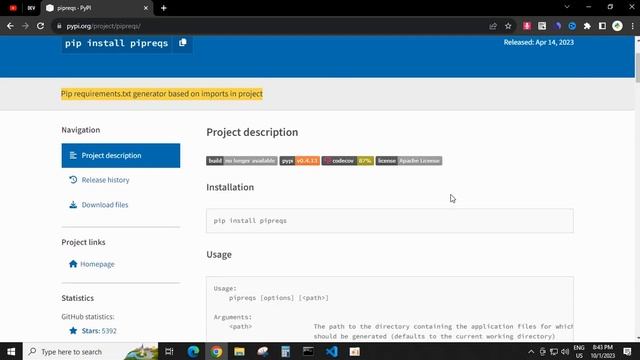This screenshot has width=640, height=360.
Task: Click the site lock icon in address bar
Action: (59, 26)
